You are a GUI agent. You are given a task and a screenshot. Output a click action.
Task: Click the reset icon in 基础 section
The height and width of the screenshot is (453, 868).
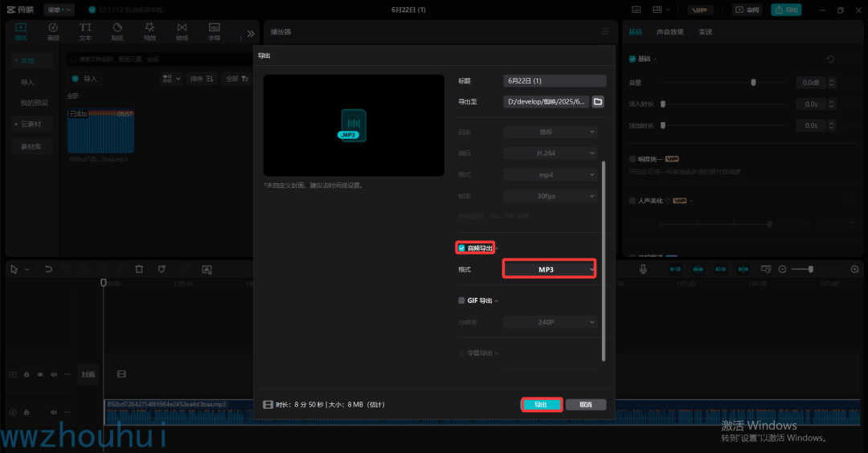click(830, 59)
